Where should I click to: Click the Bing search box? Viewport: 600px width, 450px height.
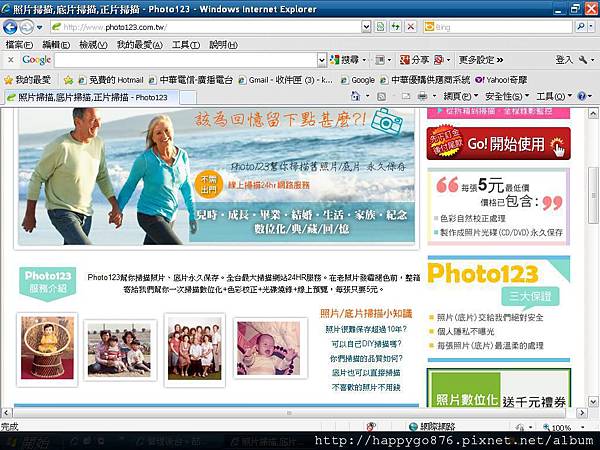coord(497,27)
